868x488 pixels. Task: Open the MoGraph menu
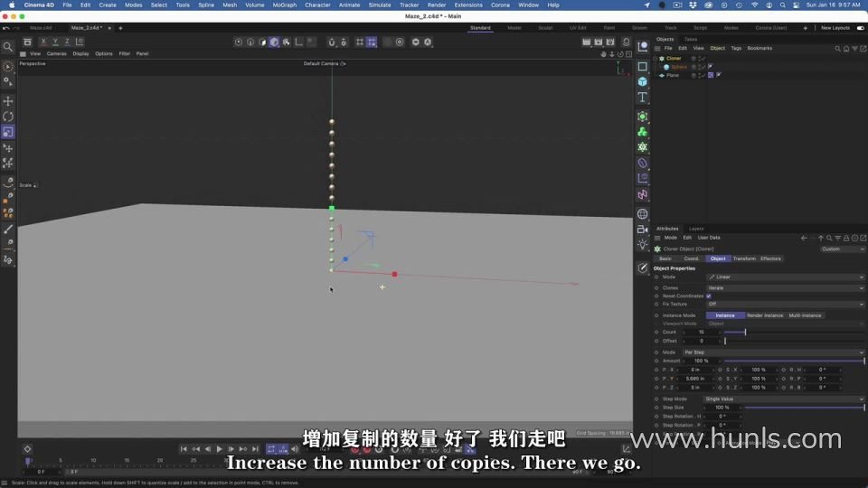[x=284, y=5]
